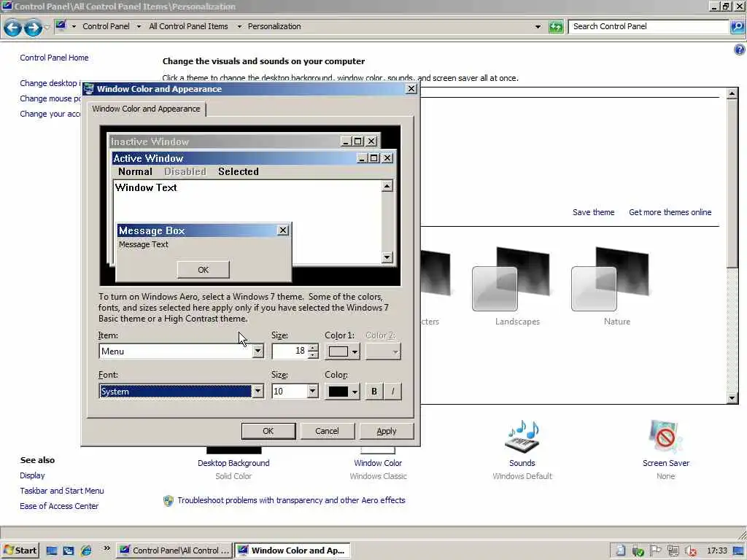The image size is (747, 560).
Task: Click Cancel in the appearance dialog
Action: (327, 431)
